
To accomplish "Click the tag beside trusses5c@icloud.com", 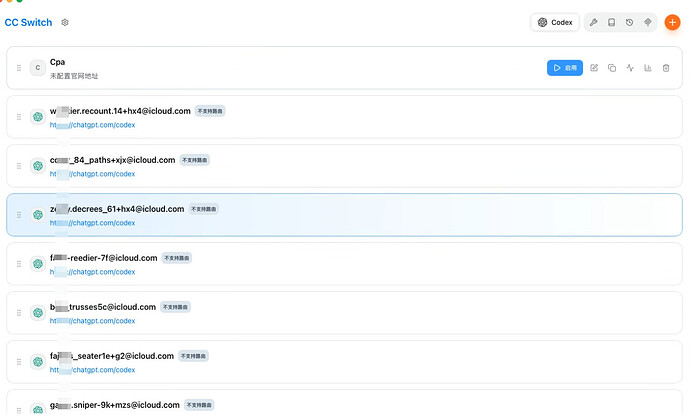I will (175, 307).
